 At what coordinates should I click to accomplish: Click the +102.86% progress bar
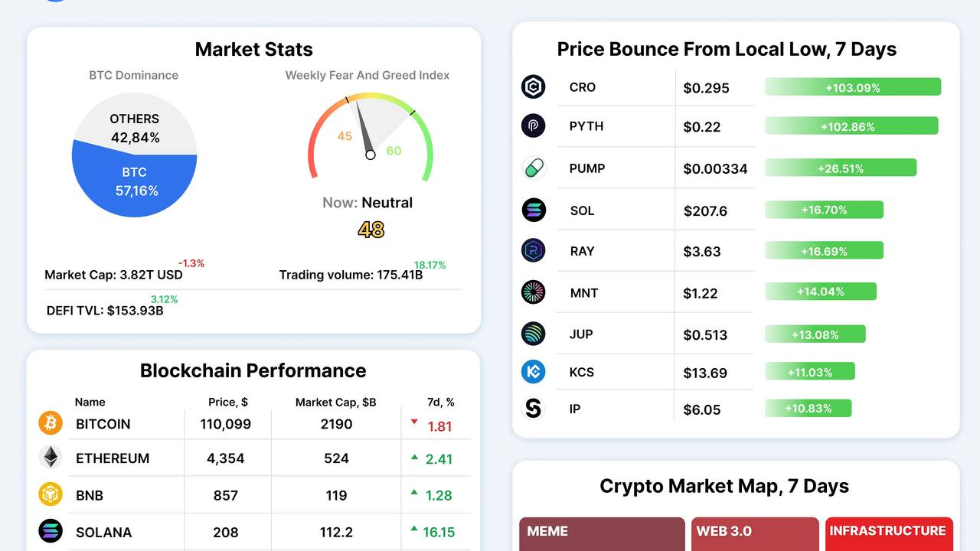click(x=851, y=126)
